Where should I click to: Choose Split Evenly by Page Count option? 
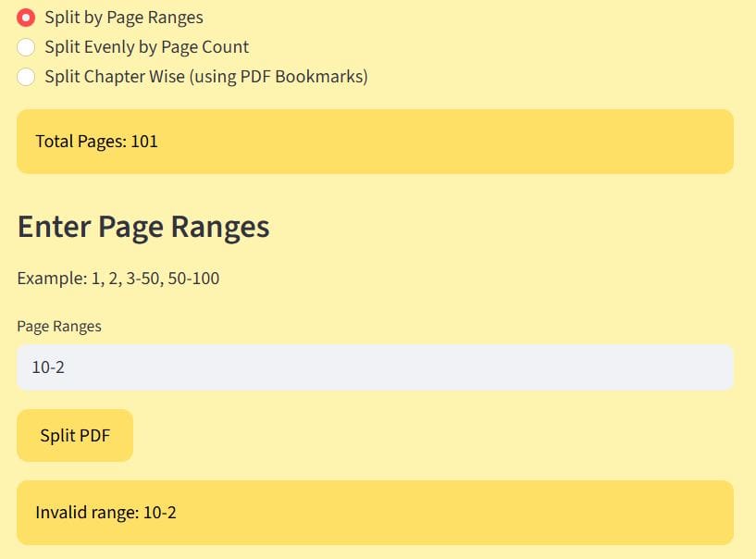[26, 46]
